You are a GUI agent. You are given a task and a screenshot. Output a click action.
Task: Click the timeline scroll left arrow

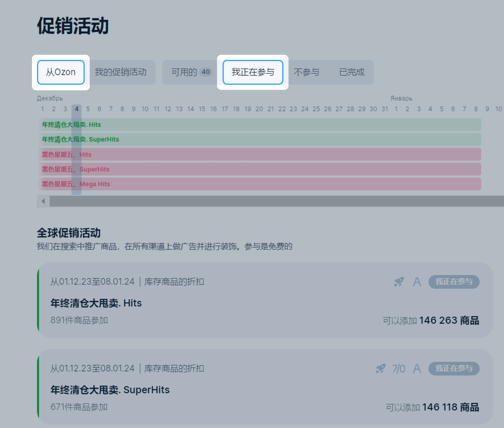tap(43, 201)
